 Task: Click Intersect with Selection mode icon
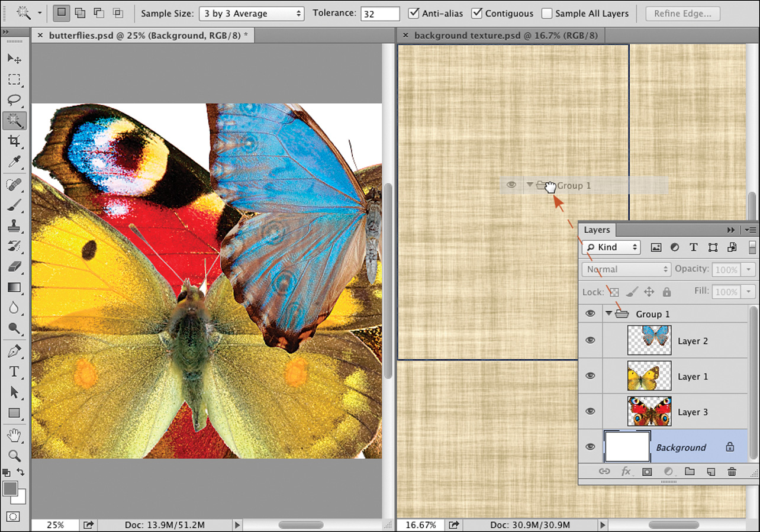[118, 12]
